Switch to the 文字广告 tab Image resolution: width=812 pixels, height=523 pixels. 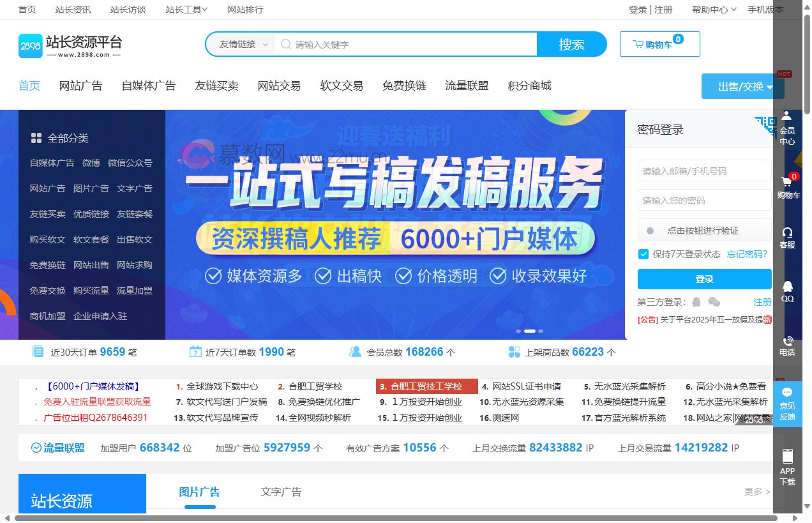point(280,492)
